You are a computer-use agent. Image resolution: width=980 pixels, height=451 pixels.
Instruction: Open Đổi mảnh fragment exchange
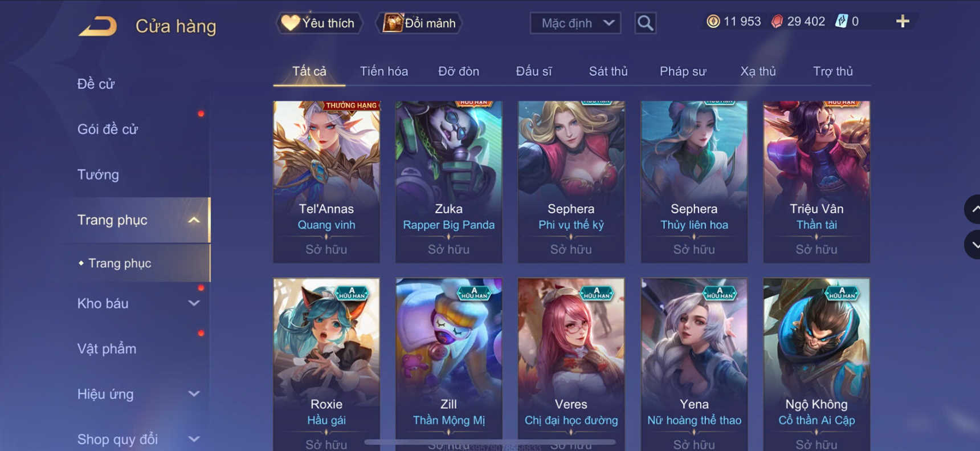[419, 23]
